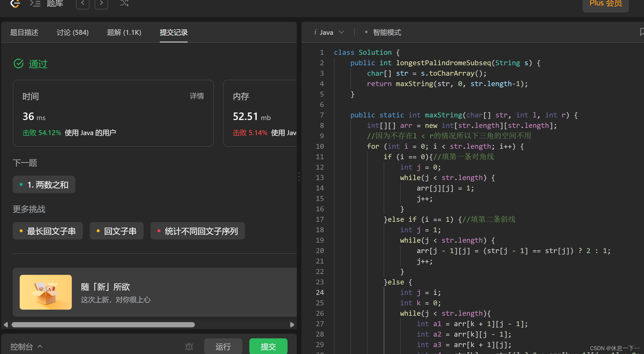Image resolution: width=644 pixels, height=354 pixels.
Task: Open the 内存 52.51 mb card
Action: coord(260,113)
